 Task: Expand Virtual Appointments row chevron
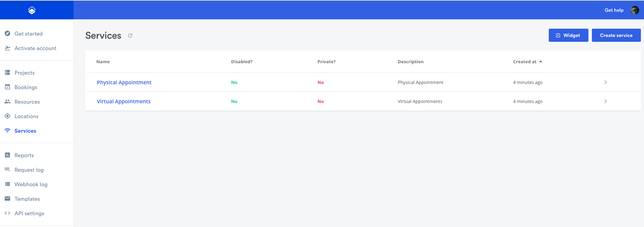pos(606,101)
